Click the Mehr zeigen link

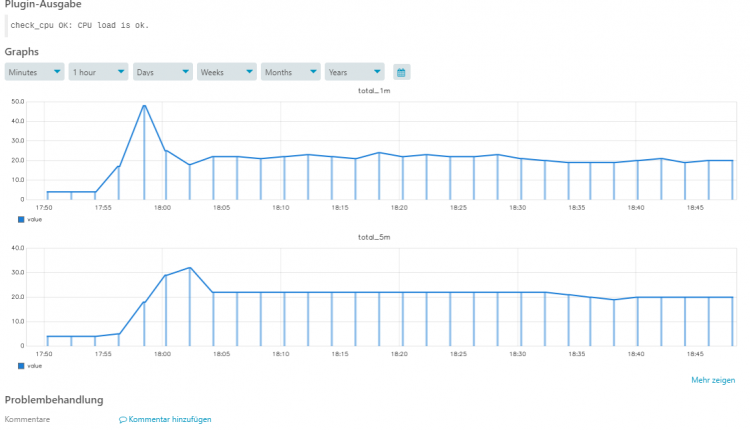(x=713, y=380)
